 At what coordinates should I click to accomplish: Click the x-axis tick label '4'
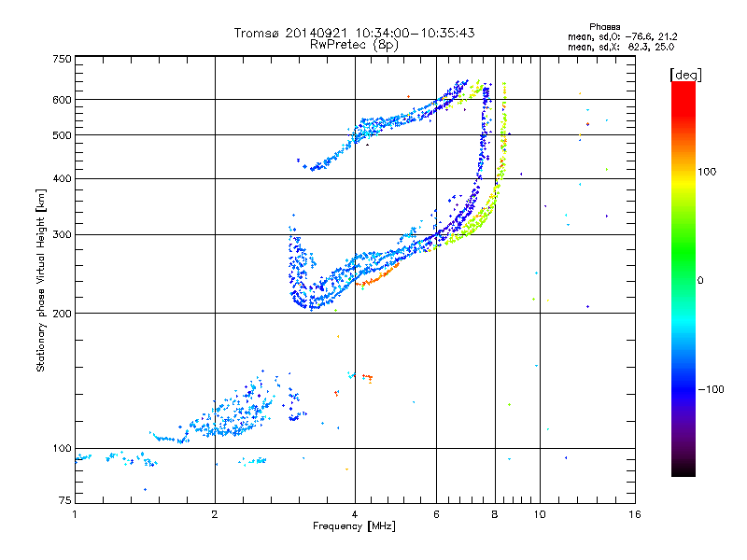pyautogui.click(x=355, y=514)
